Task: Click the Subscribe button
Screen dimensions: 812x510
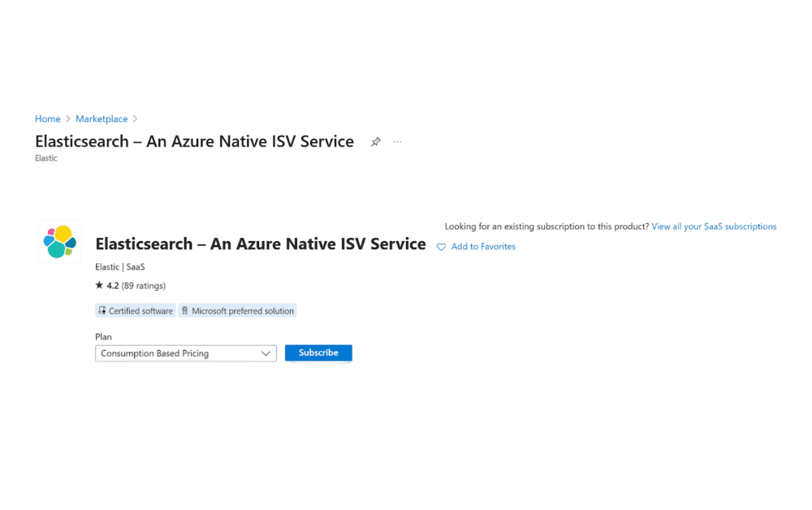Action: (x=318, y=352)
